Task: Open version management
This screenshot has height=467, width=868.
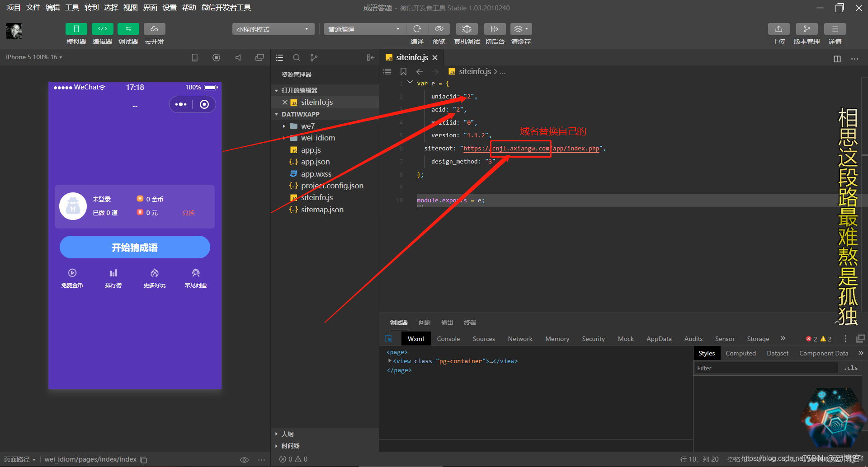Action: pyautogui.click(x=807, y=29)
